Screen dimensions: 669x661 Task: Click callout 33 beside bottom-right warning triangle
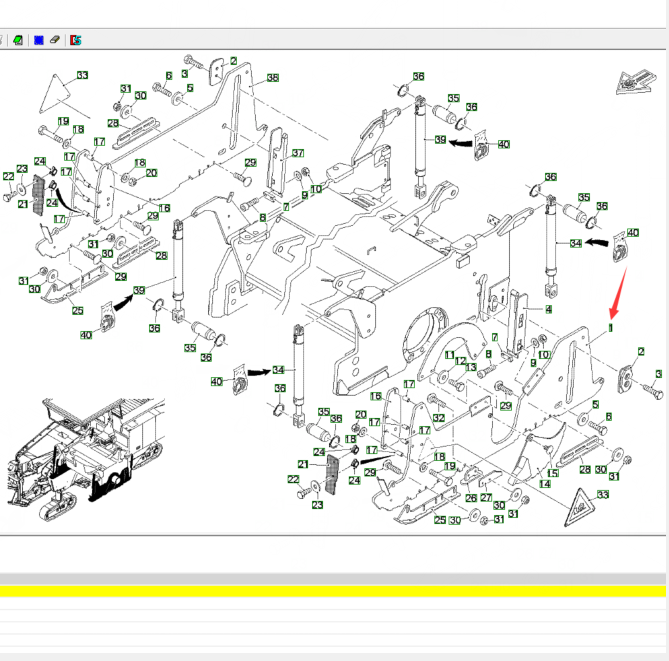coord(602,494)
